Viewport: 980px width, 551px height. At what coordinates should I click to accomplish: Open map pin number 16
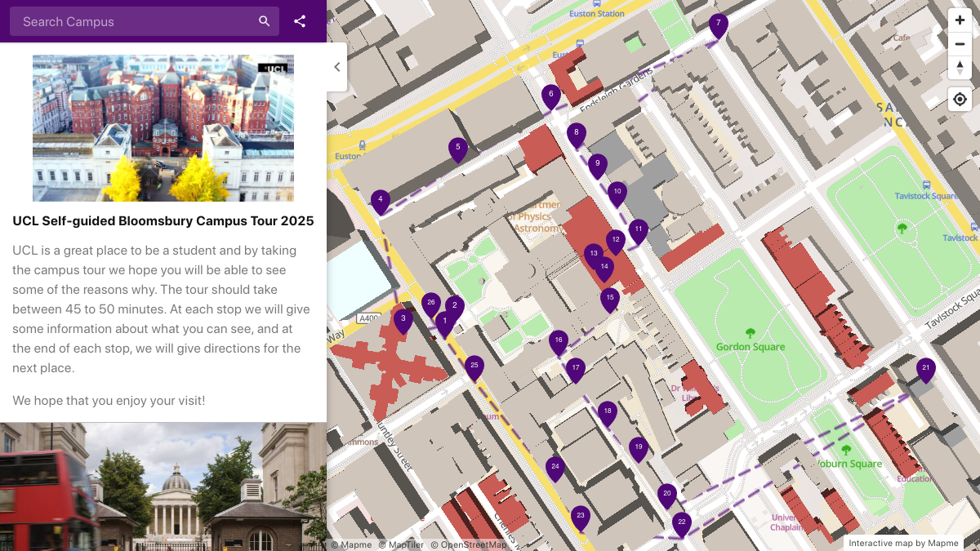(x=558, y=341)
